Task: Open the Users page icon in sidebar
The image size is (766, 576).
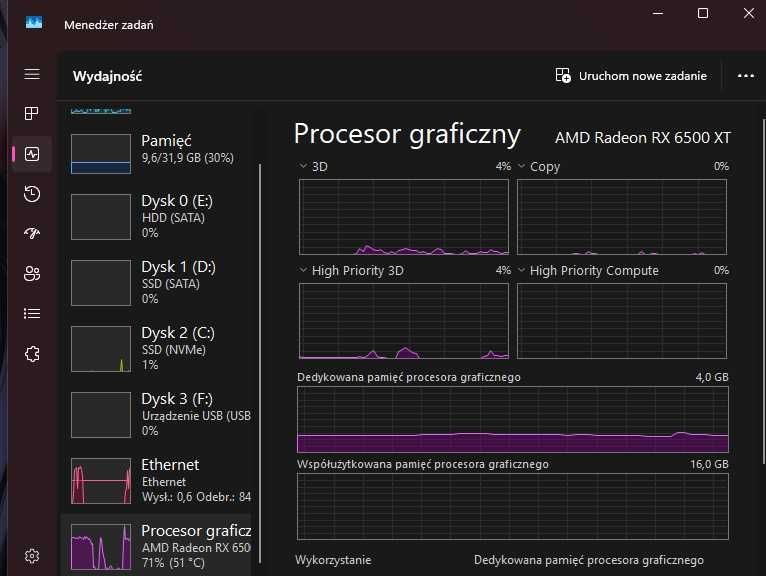Action: pos(32,273)
